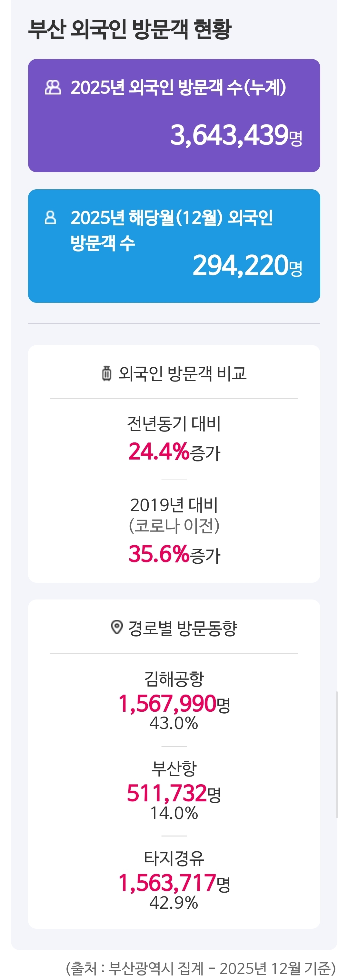
Task: Click the 1,567,990명 Gimhae airport figure
Action: point(174,703)
